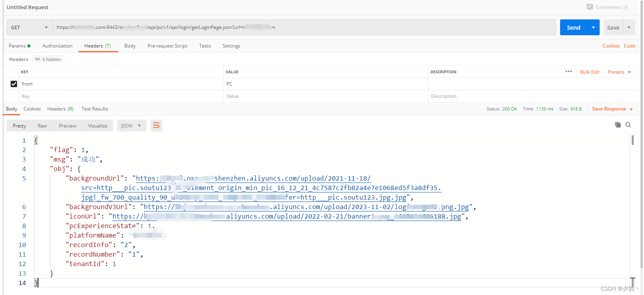Click the 918 B size value
Image resolution: width=644 pixels, height=295 pixels.
click(x=576, y=109)
